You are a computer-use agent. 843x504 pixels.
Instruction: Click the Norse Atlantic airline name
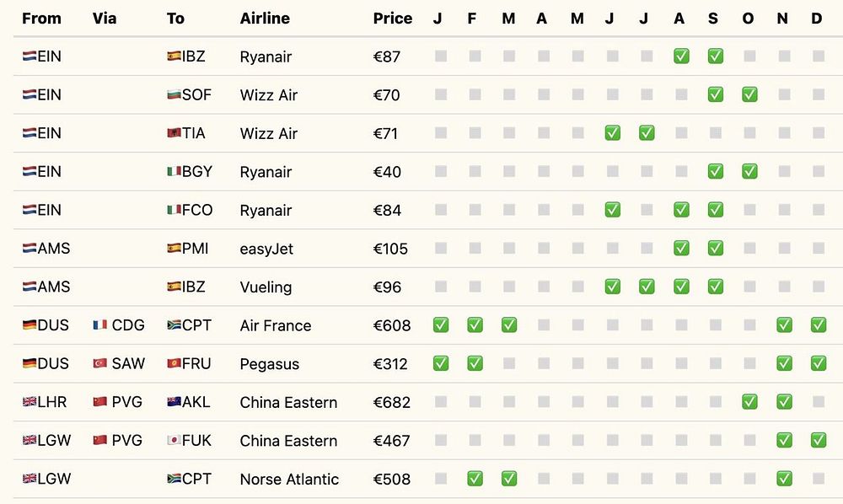coord(289,479)
